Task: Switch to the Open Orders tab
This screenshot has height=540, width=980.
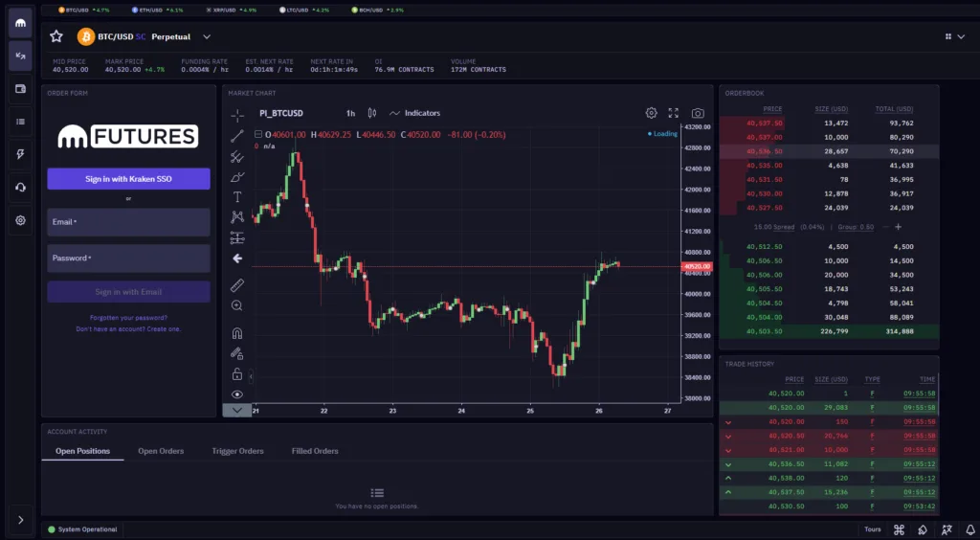Action: click(x=161, y=451)
